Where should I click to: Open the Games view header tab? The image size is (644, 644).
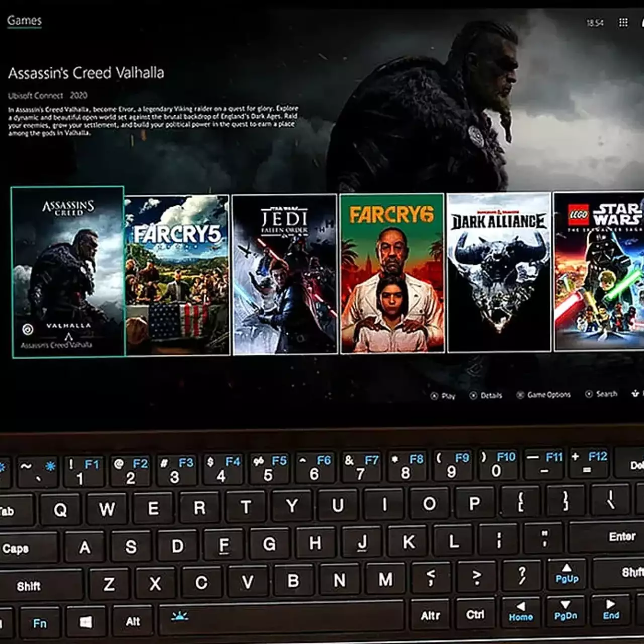(24, 21)
